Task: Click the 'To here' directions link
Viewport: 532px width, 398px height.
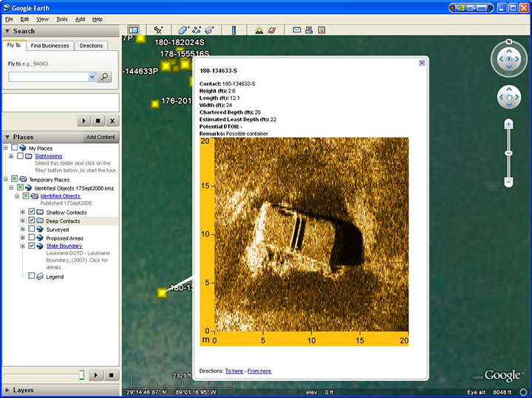Action: [234, 371]
